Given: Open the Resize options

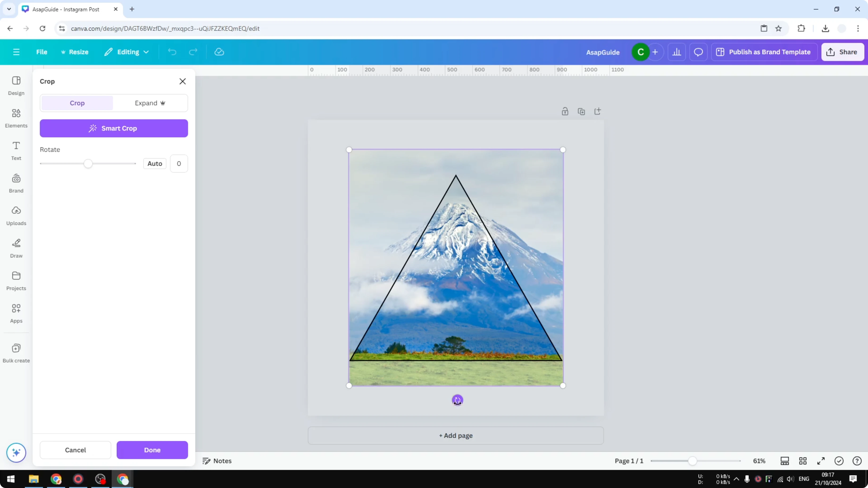Looking at the screenshot, I should [75, 52].
